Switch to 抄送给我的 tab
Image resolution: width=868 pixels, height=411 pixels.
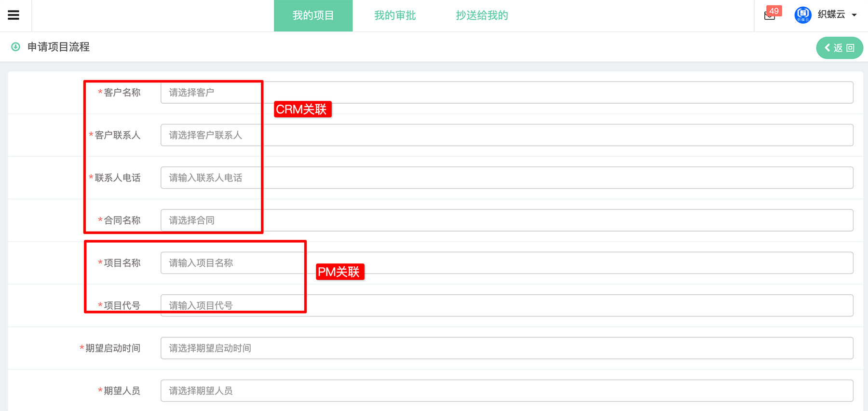tap(482, 16)
